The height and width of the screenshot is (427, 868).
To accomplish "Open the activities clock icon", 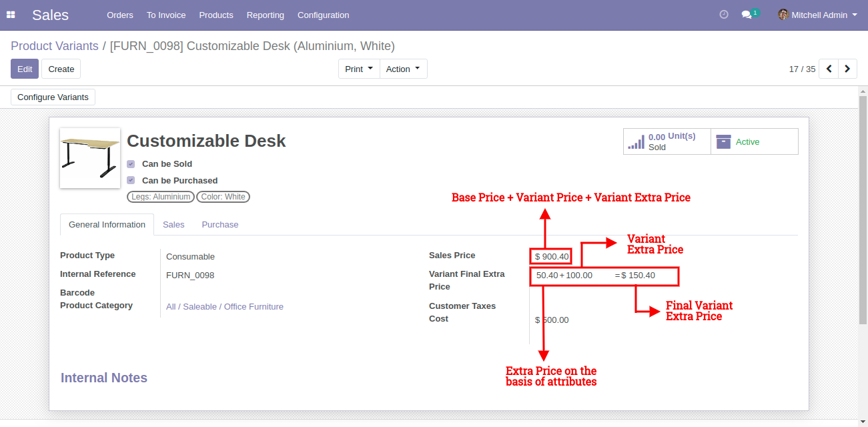I will click(723, 14).
